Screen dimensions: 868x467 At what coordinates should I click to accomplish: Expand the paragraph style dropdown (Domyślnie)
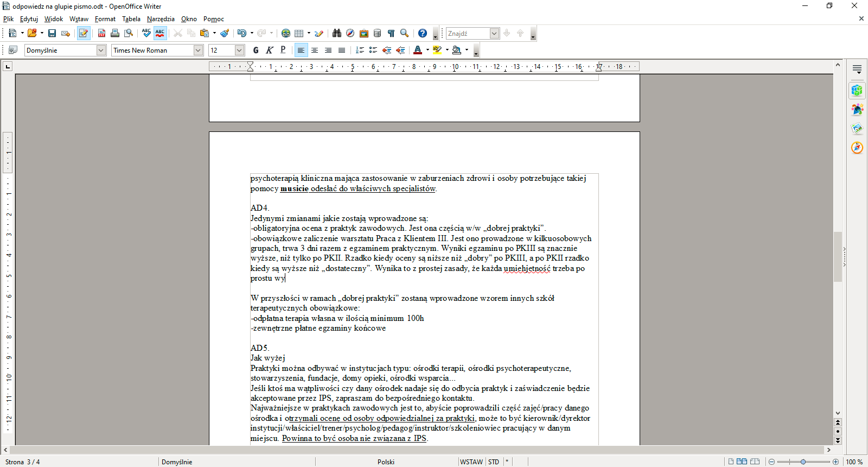(101, 50)
